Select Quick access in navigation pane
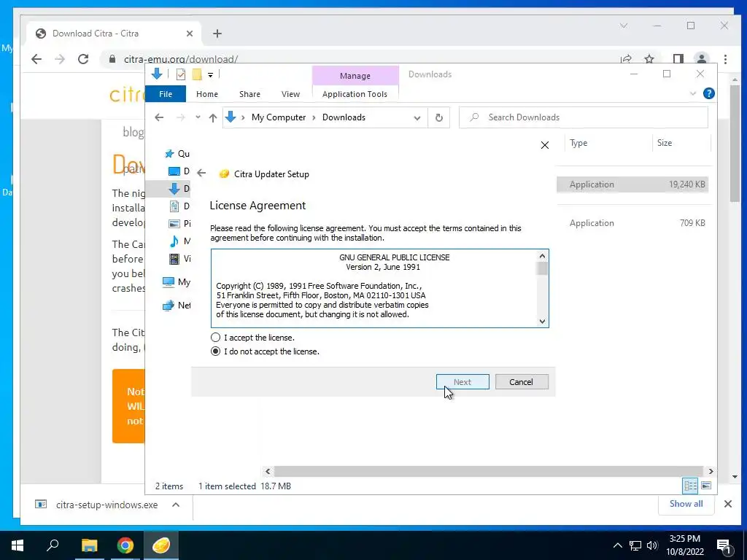This screenshot has height=560, width=747. point(177,154)
